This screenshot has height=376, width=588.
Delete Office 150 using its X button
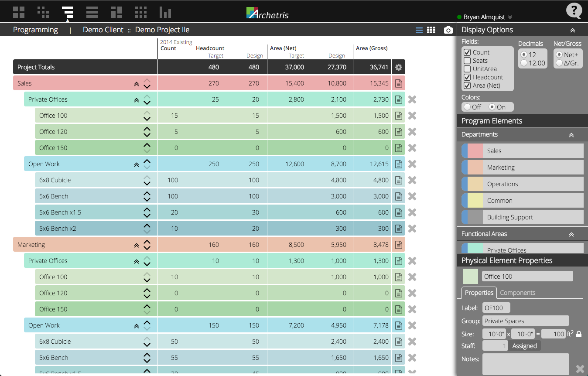pos(412,147)
